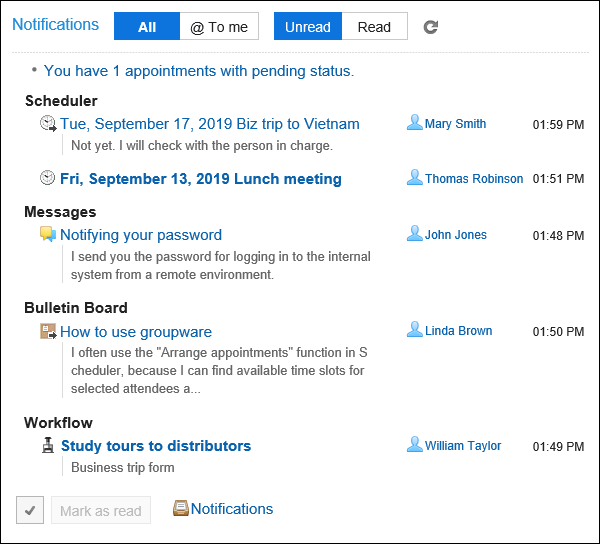The image size is (600, 544).
Task: Click the refresh notifications icon
Action: [430, 27]
